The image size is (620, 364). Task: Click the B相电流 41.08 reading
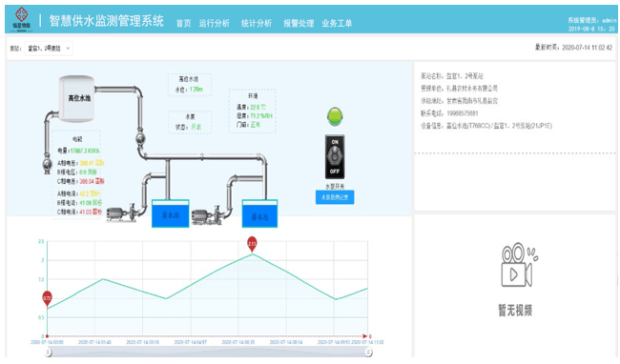[79, 203]
